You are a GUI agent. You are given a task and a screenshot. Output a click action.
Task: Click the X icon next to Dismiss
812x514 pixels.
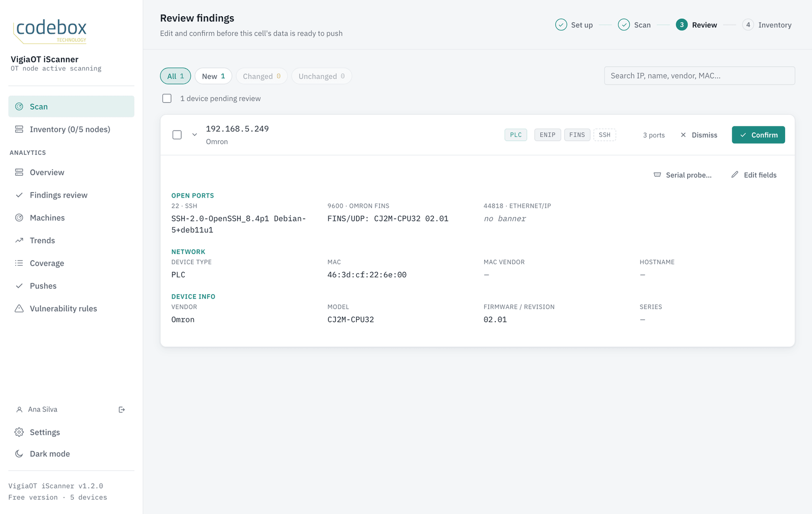pos(683,135)
